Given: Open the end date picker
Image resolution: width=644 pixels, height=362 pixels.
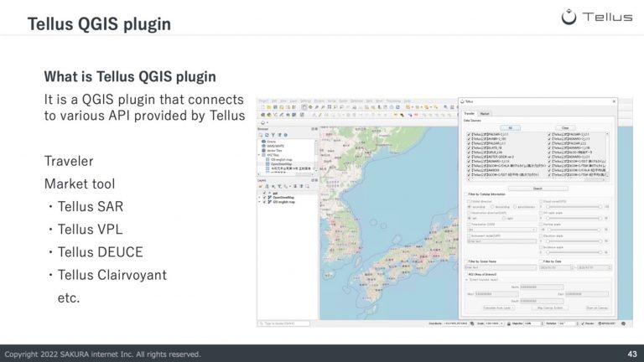Looking at the screenshot, I should 595,267.
